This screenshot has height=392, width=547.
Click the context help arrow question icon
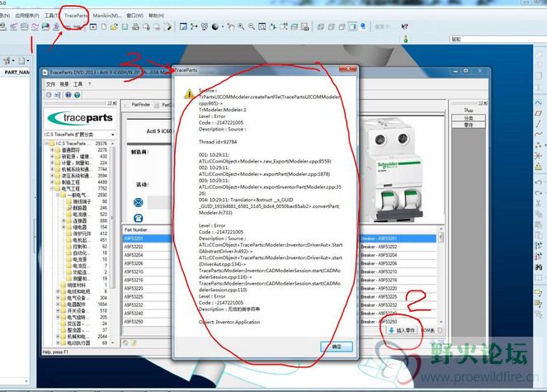[404, 26]
